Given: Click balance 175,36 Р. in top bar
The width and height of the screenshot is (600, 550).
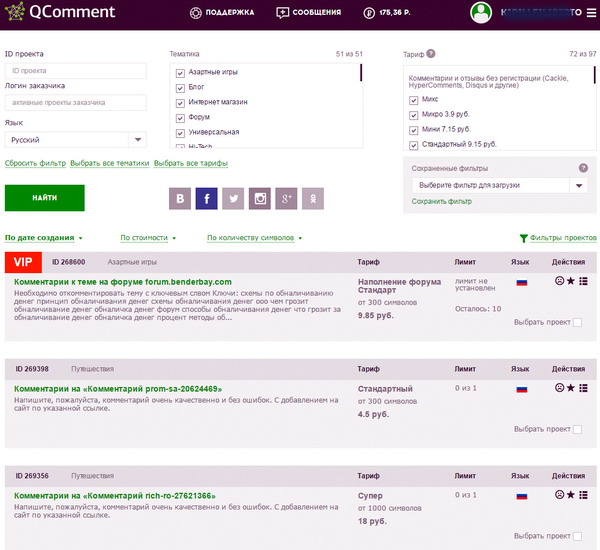Looking at the screenshot, I should click(395, 13).
